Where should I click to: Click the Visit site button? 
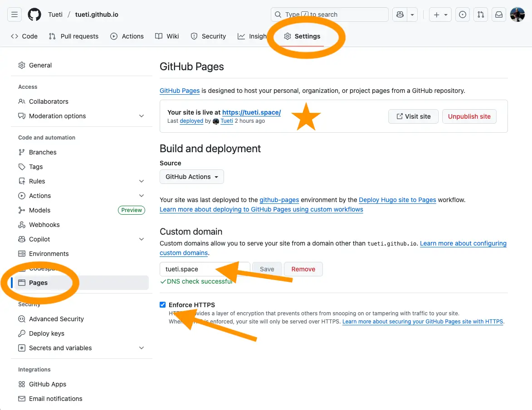point(413,116)
